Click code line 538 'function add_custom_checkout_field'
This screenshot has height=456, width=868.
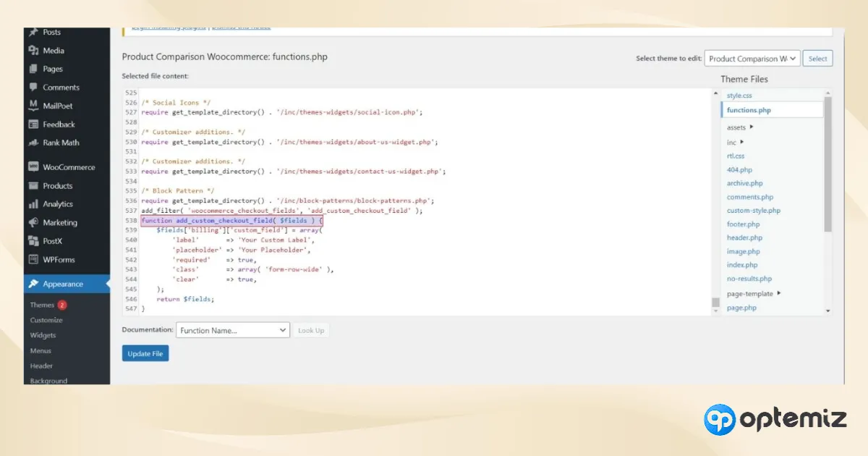(x=231, y=220)
